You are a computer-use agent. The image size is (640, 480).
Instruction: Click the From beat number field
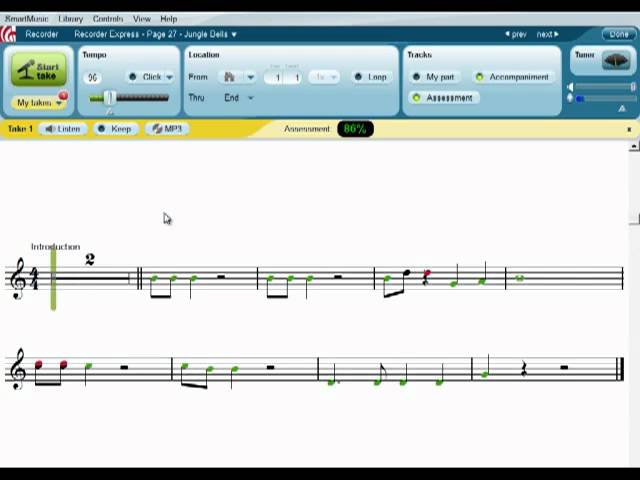[295, 77]
